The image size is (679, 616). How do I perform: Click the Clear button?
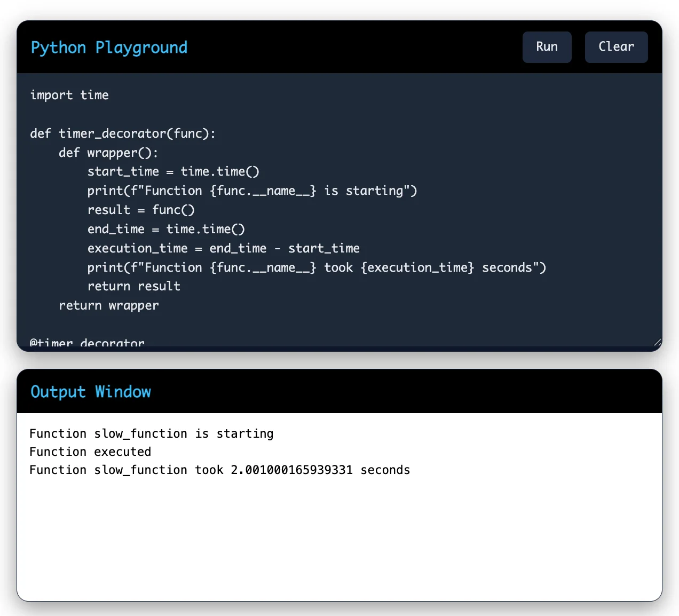point(616,47)
